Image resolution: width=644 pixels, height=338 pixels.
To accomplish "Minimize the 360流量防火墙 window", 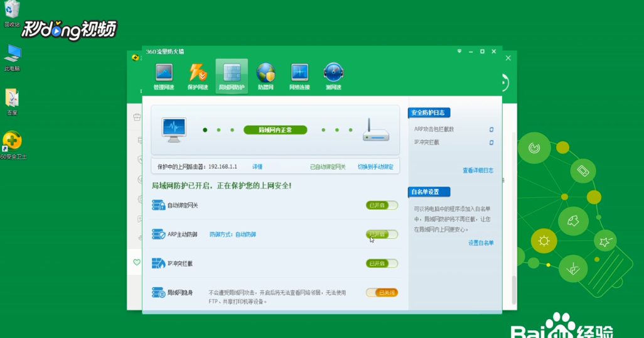I will tap(471, 52).
